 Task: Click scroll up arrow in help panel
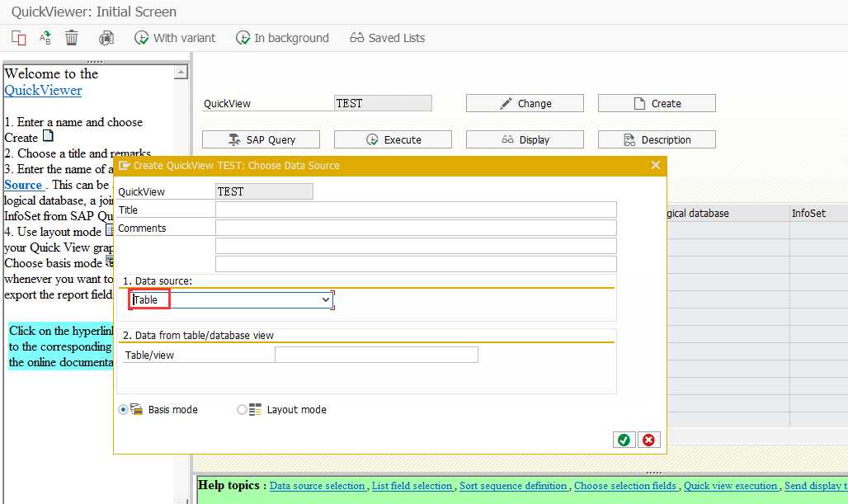coord(181,72)
